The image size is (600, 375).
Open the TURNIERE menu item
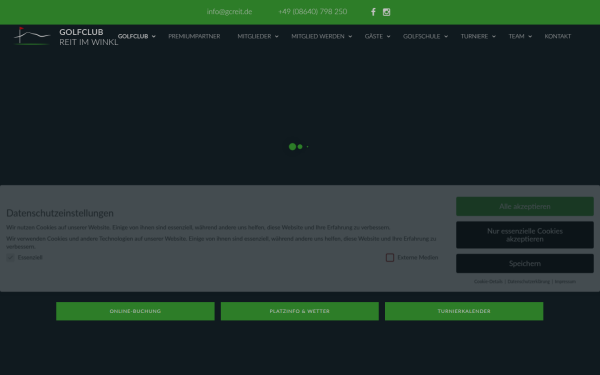coord(474,36)
